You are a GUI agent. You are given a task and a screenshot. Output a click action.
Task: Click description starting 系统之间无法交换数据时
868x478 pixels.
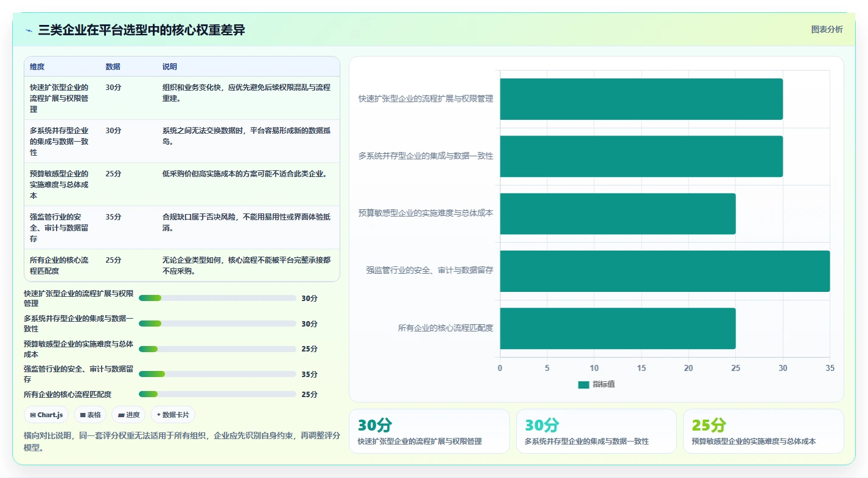point(247,136)
